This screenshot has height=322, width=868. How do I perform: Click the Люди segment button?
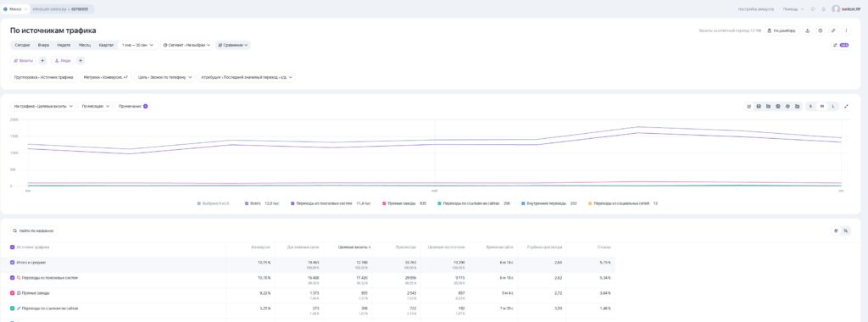tap(63, 61)
